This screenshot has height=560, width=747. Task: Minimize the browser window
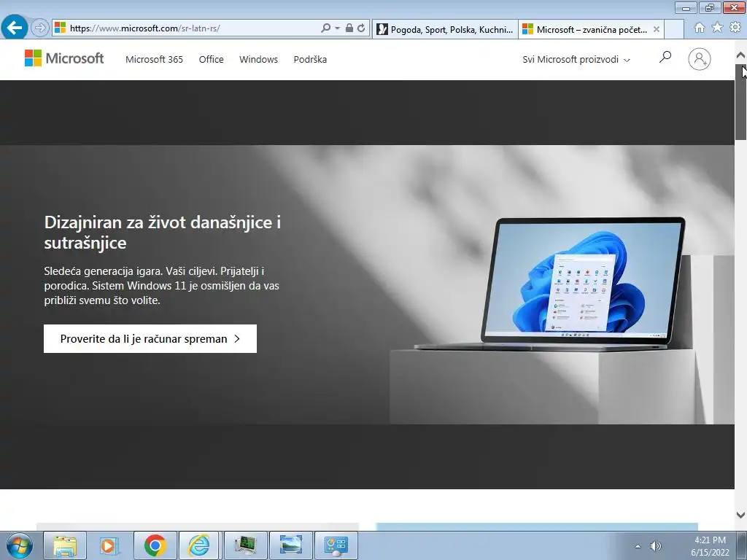[686, 7]
